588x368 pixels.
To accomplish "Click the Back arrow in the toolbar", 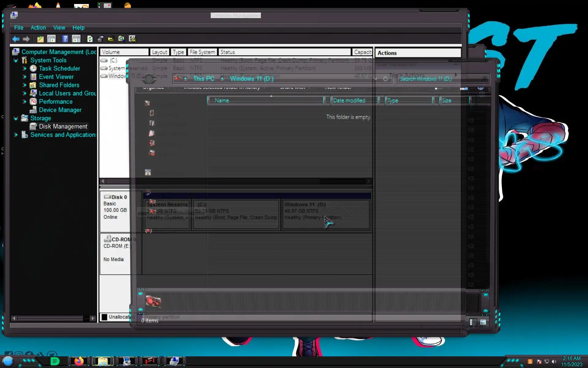I will 16,39.
